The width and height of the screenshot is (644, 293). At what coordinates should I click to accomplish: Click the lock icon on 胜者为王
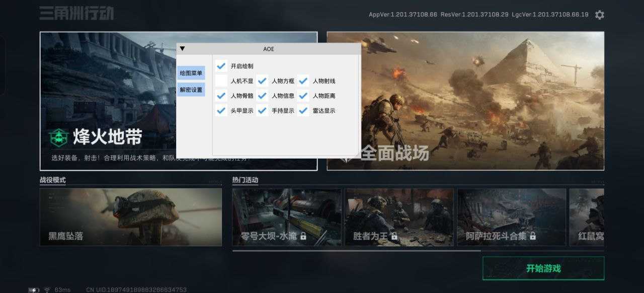[394, 236]
